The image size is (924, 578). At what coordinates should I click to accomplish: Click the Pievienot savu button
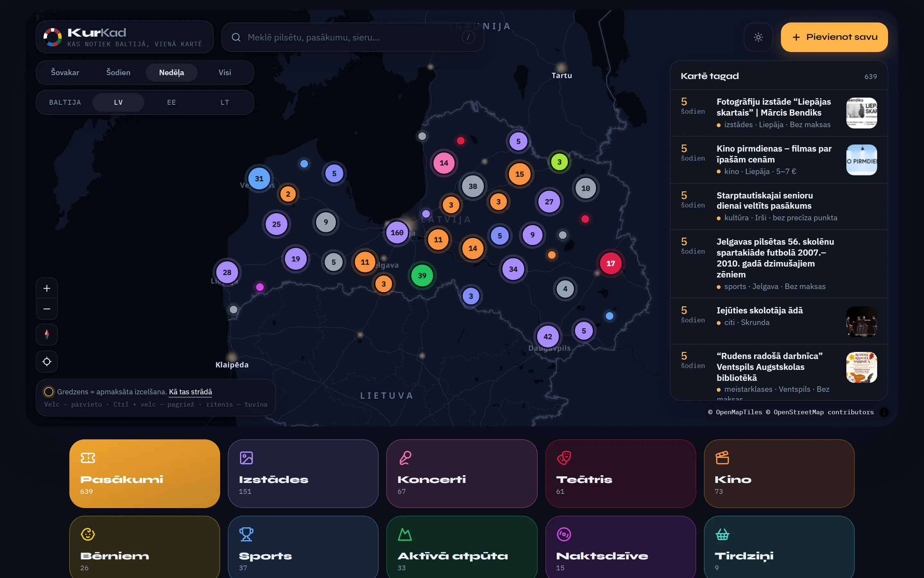(834, 37)
